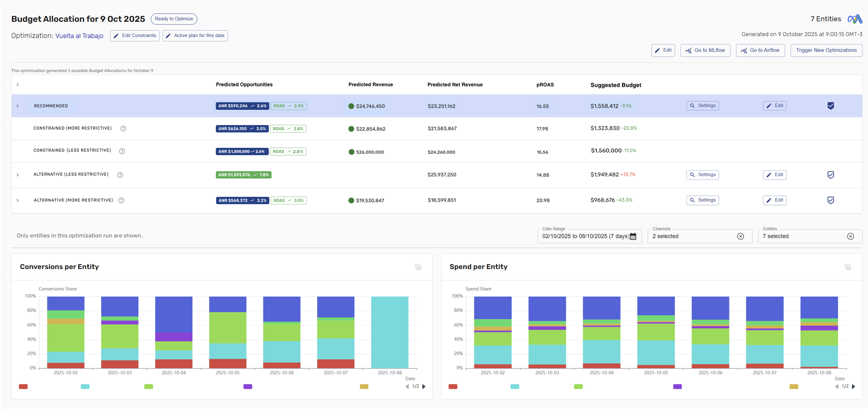Open data table icon in Conversions per Entity
This screenshot has height=418, width=868.
coord(418,267)
